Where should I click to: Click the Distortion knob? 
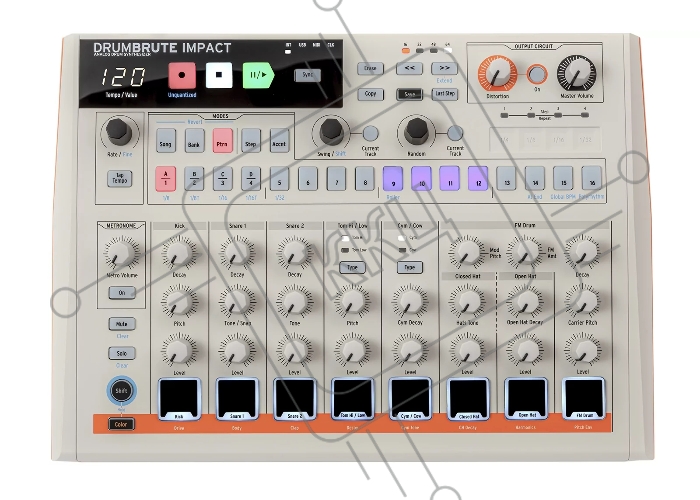(x=497, y=74)
